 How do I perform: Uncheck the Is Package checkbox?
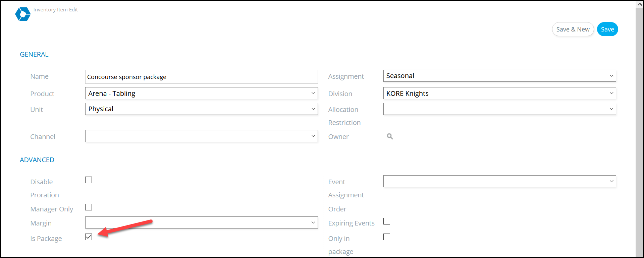(x=89, y=237)
